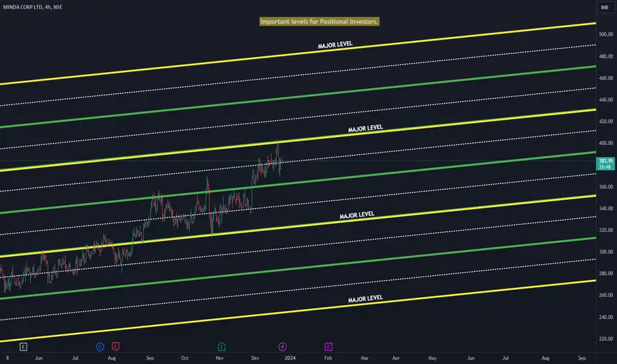Select the MAJOR LEVEL label nearest 500.00

[335, 45]
